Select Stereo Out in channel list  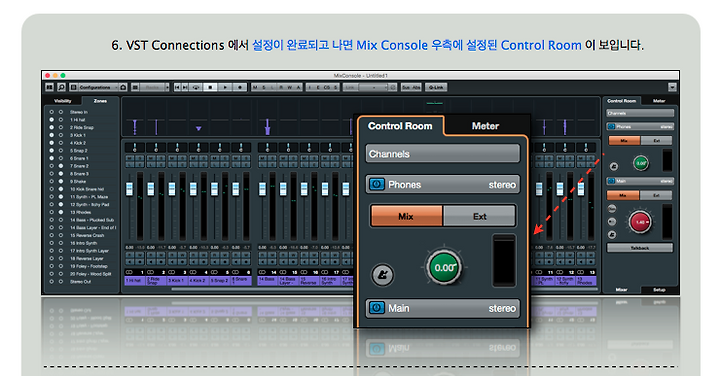(x=80, y=281)
